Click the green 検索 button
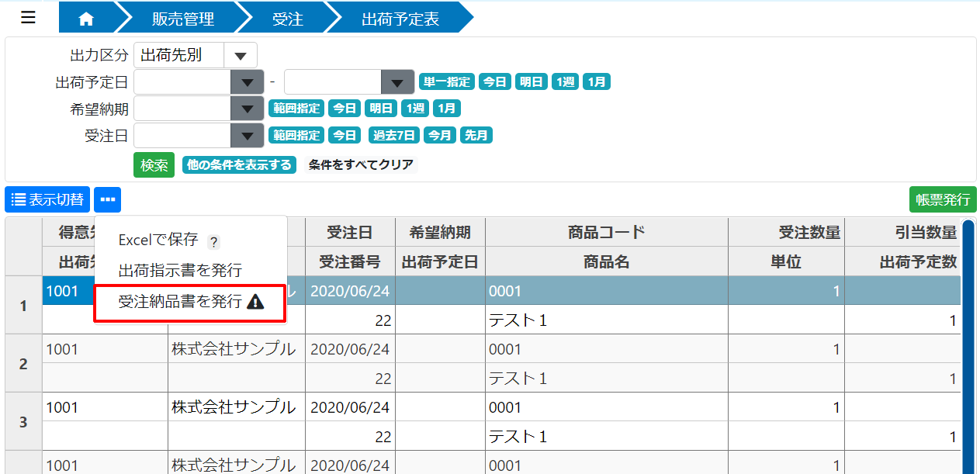Viewport: 980px width, 474px height. tap(154, 165)
